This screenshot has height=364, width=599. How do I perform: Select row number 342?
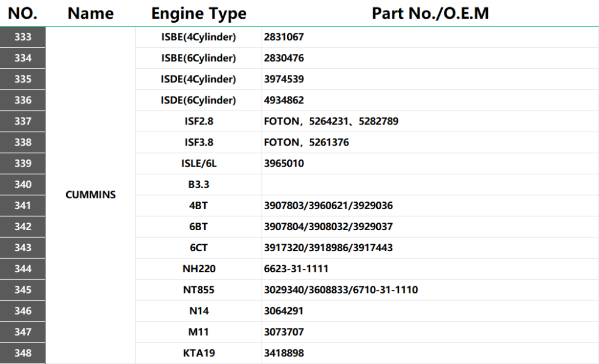[x=23, y=227]
